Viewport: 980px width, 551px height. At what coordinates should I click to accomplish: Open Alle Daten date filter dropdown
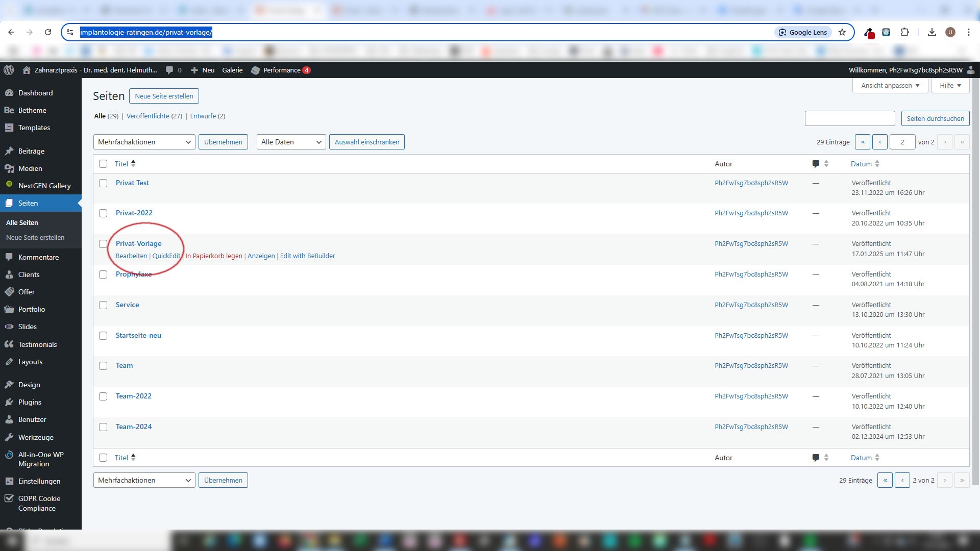(291, 142)
